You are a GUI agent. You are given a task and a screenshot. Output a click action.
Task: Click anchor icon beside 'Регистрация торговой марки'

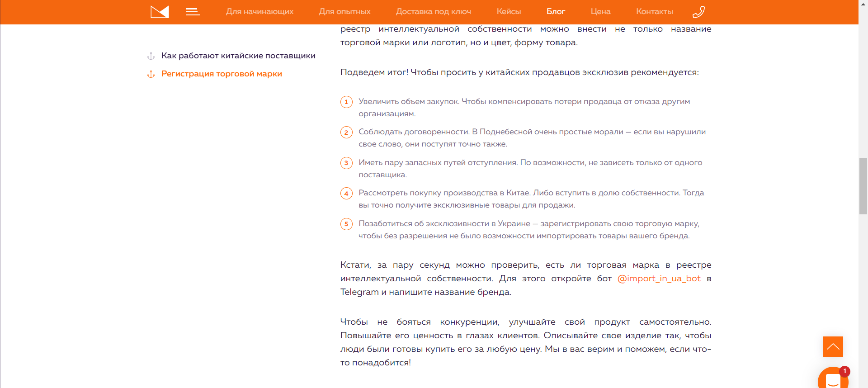pyautogui.click(x=151, y=74)
